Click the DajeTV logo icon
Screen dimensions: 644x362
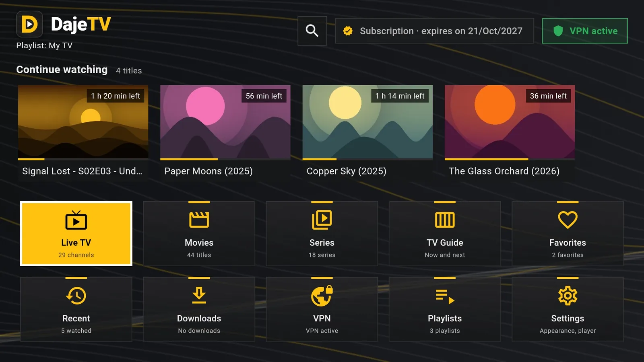[29, 24]
